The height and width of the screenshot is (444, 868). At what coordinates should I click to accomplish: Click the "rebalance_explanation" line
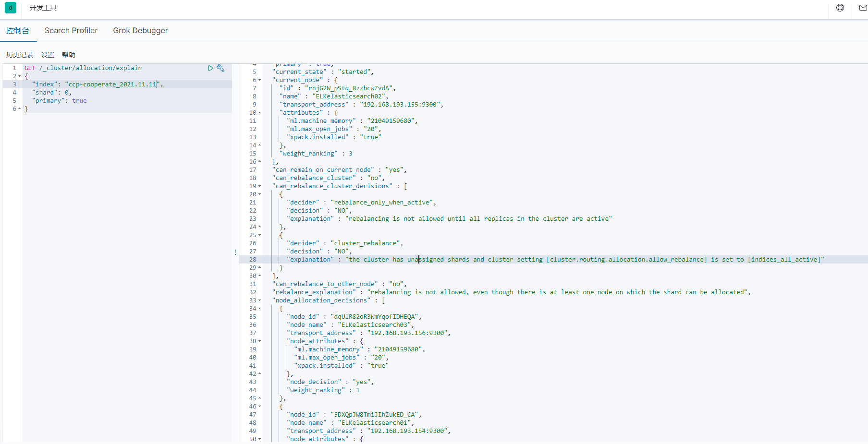click(512, 292)
